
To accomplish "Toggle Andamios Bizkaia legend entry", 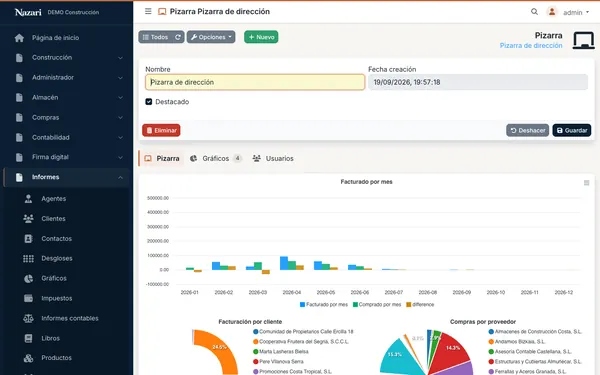I will tap(517, 341).
